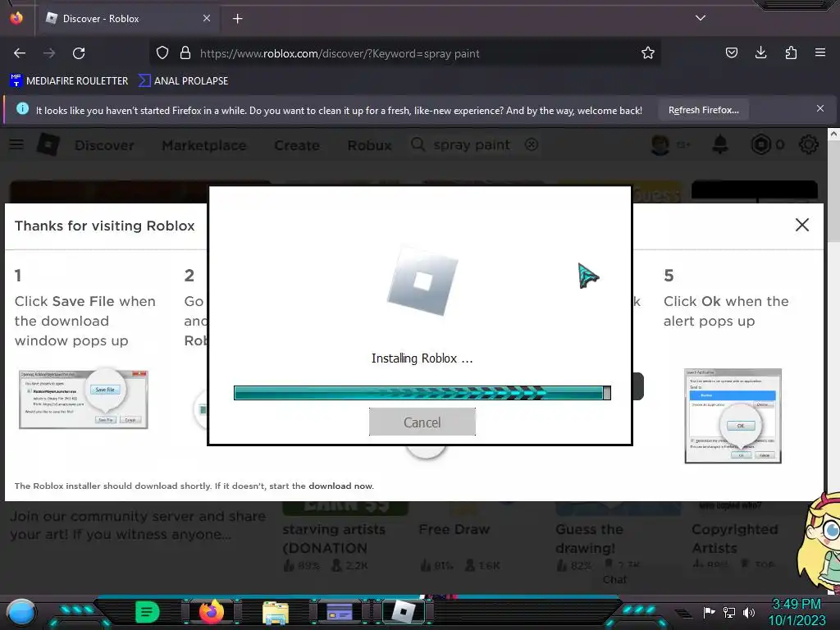Close the Thanks for visiting Roblox dialog

pos(802,225)
